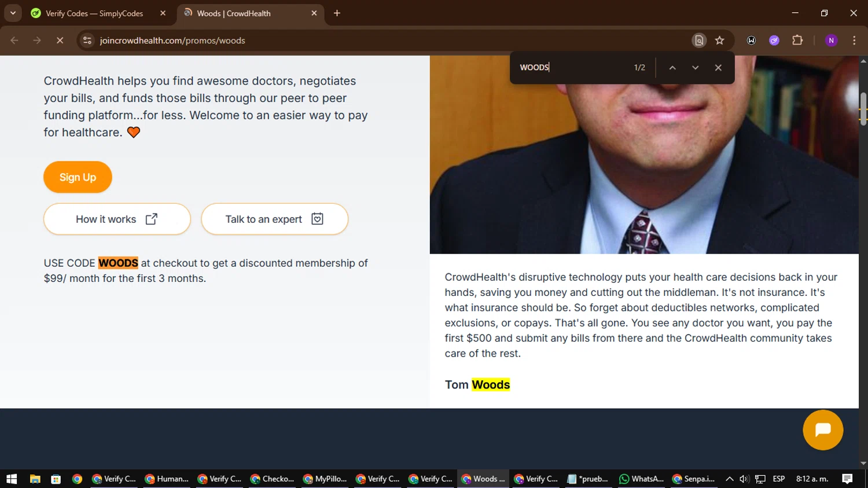868x488 pixels.
Task: Open the Chrome profile N avatar
Action: coord(831,41)
